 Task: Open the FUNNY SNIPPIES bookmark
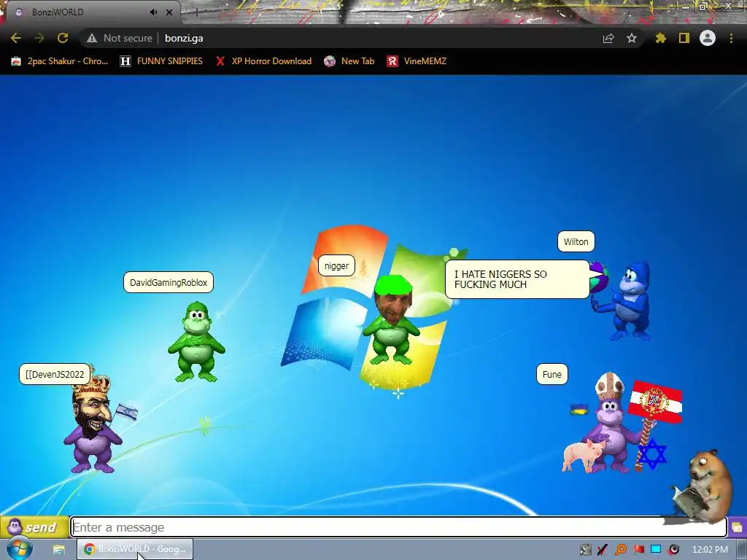(x=161, y=61)
